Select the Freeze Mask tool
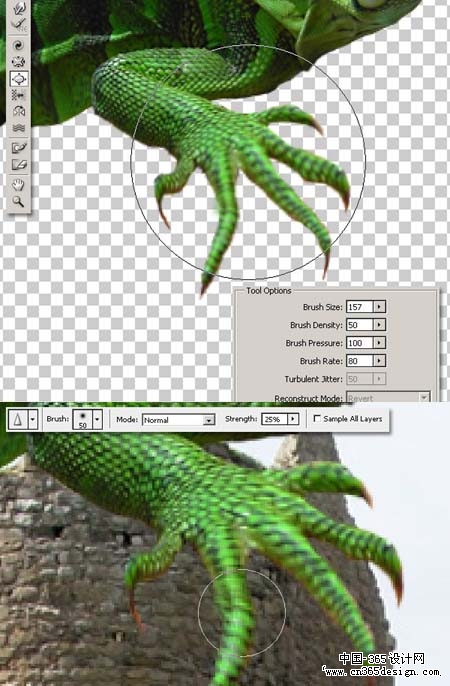Screen dimensions: 450x686 19,148
